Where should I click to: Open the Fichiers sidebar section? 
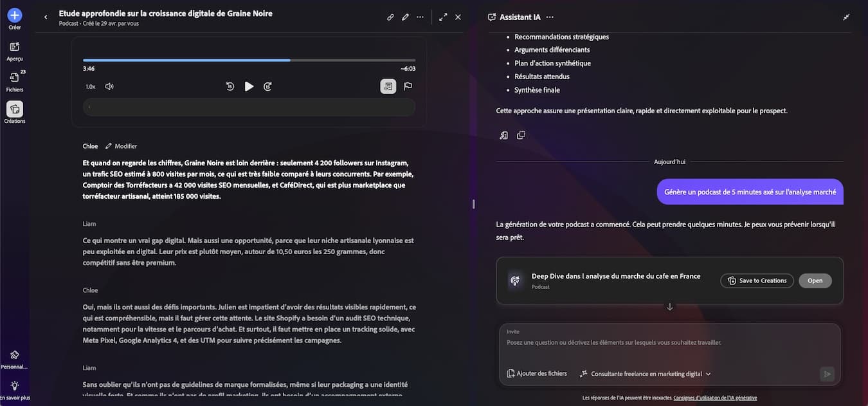[14, 80]
